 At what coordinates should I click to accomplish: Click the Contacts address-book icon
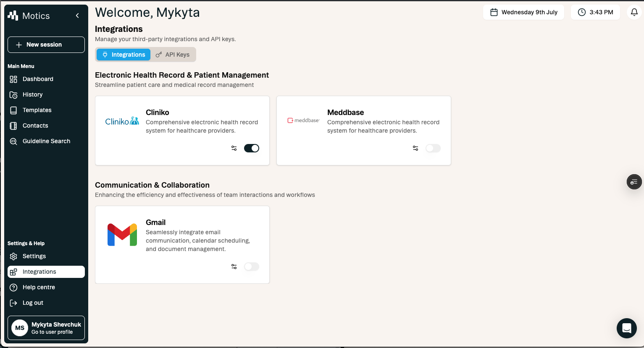click(x=13, y=126)
